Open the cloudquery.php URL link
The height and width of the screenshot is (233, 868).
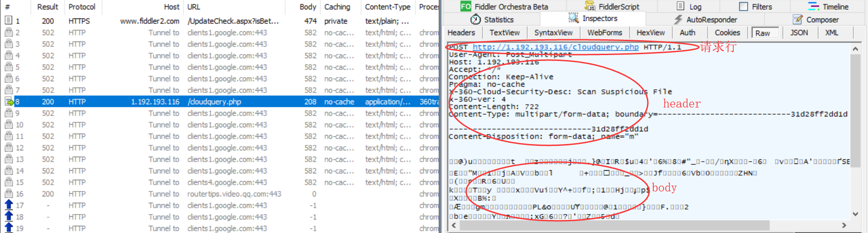pyautogui.click(x=556, y=47)
